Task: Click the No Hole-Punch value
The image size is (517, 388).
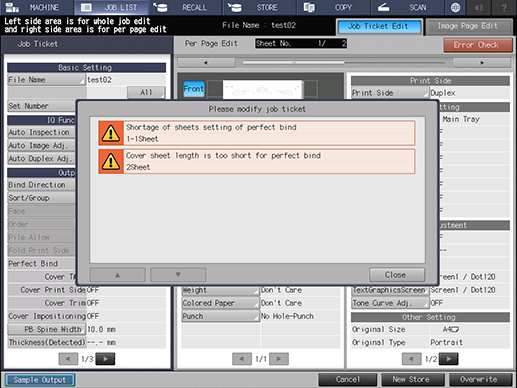Action: [287, 316]
